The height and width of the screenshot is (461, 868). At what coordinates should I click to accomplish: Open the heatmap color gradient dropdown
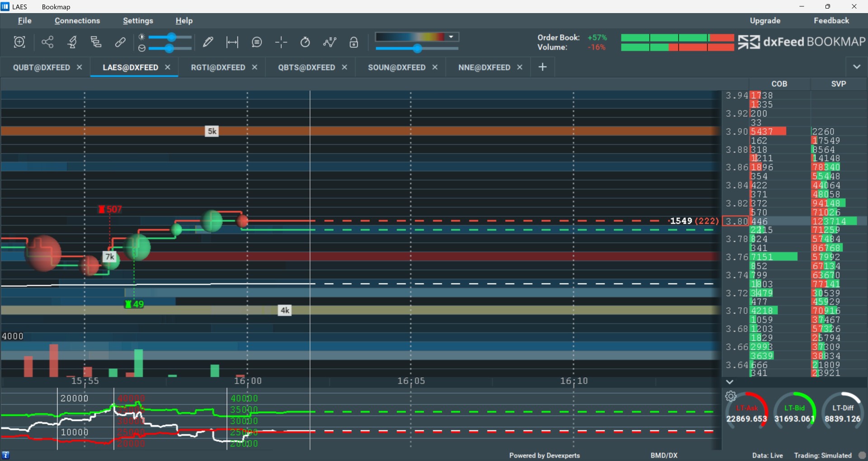[x=417, y=37]
